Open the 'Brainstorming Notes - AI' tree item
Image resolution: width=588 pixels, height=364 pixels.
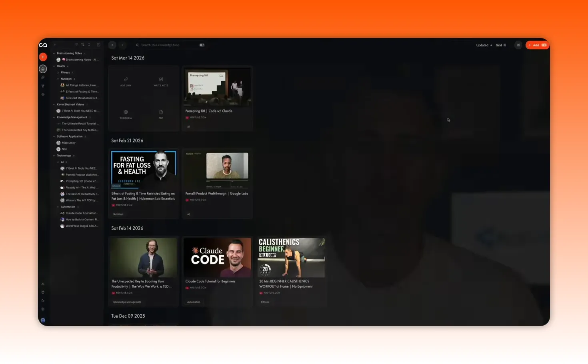(x=78, y=60)
